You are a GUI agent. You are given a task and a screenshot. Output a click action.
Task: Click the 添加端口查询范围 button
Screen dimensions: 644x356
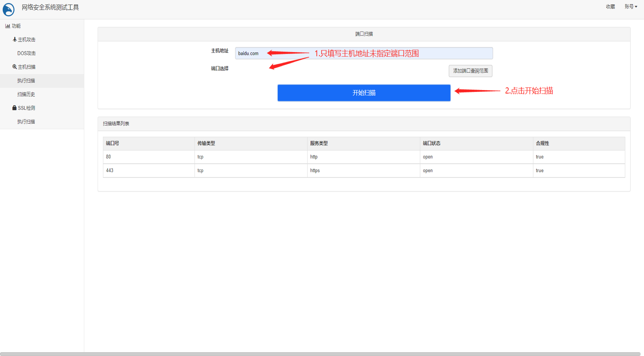[x=470, y=71]
